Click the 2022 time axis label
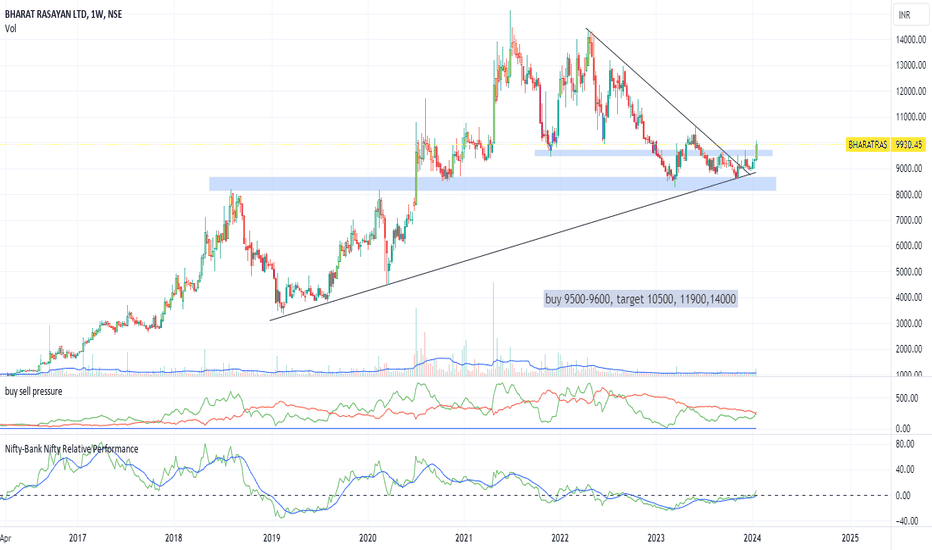 560,539
